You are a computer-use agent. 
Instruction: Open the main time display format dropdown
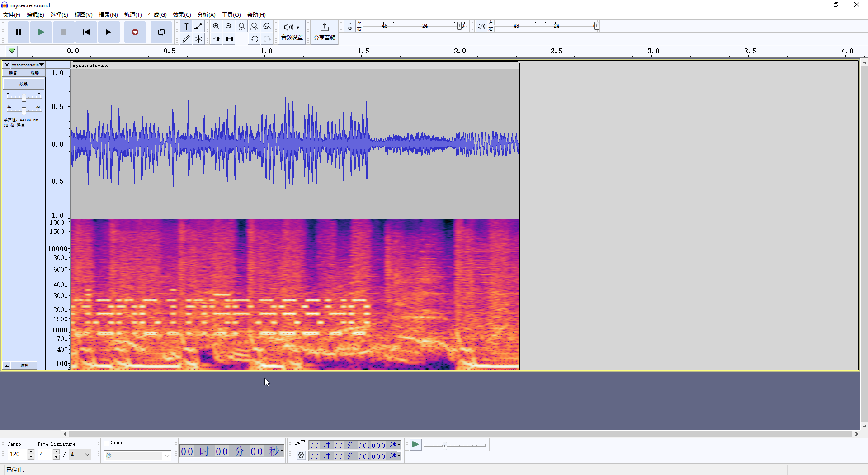(282, 451)
